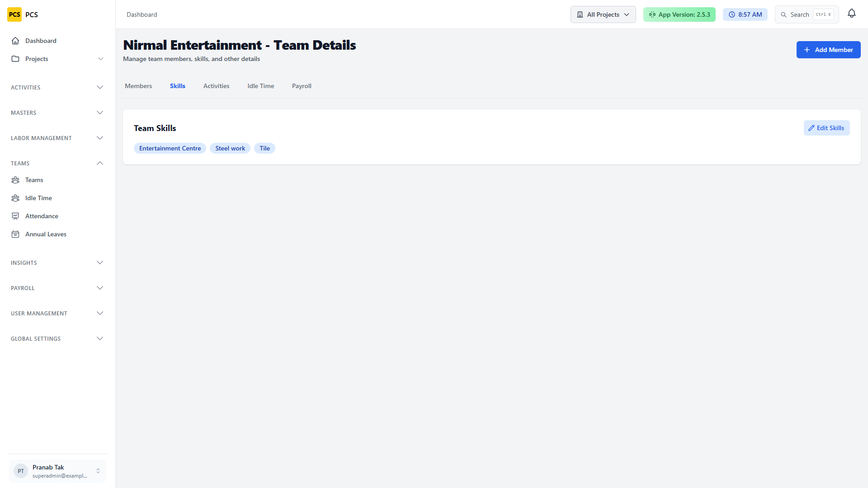
Task: Click the Dashboard breadcrumb
Action: tap(142, 14)
